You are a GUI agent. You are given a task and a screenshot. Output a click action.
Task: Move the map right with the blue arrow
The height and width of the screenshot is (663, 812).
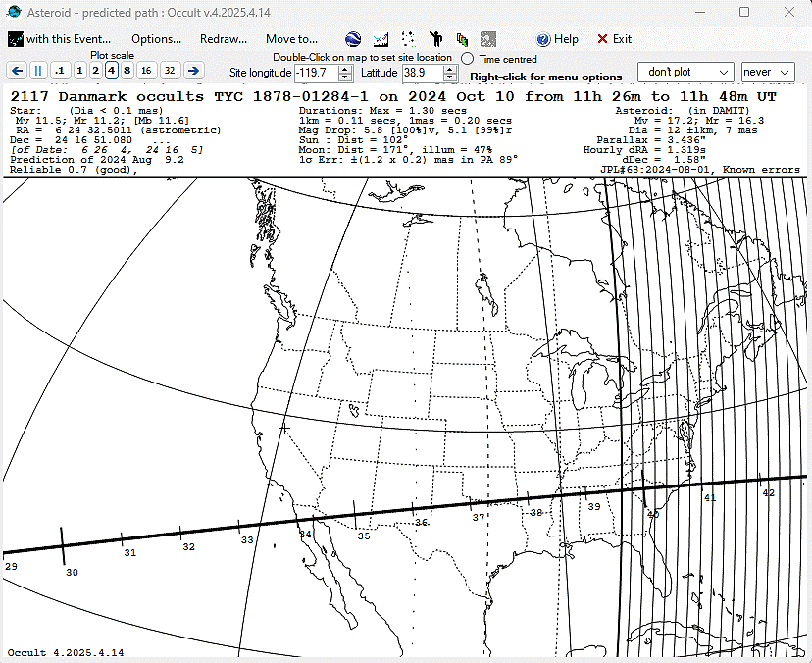tap(193, 71)
